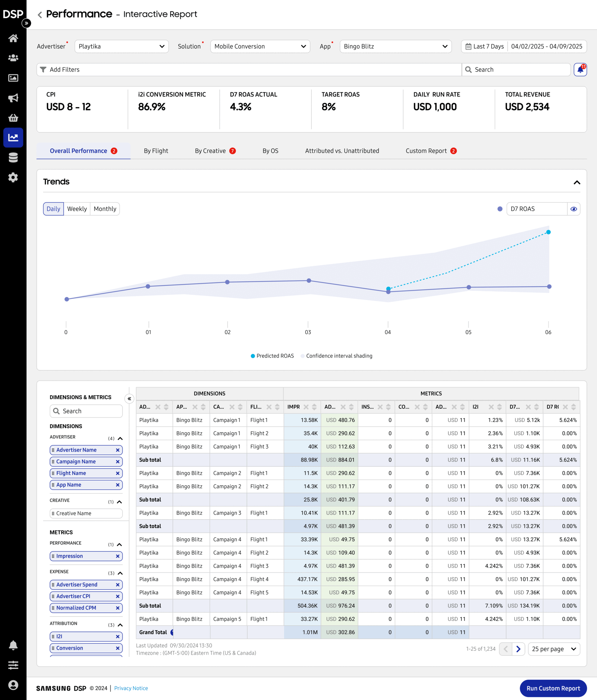Remove the Campaign Name dimension chip
The height and width of the screenshot is (700, 597).
tap(118, 462)
